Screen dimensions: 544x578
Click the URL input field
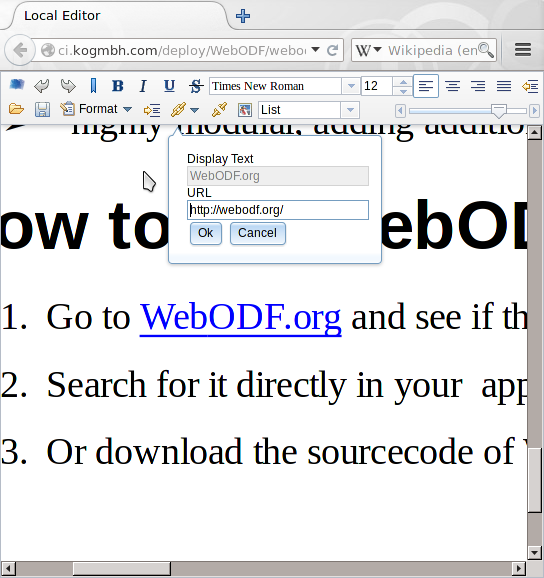(278, 210)
